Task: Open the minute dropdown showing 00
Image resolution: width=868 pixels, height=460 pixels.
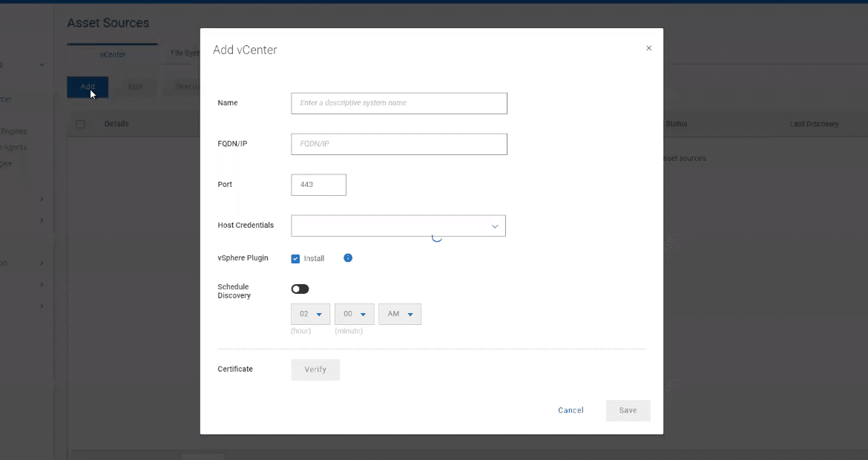Action: (x=355, y=314)
